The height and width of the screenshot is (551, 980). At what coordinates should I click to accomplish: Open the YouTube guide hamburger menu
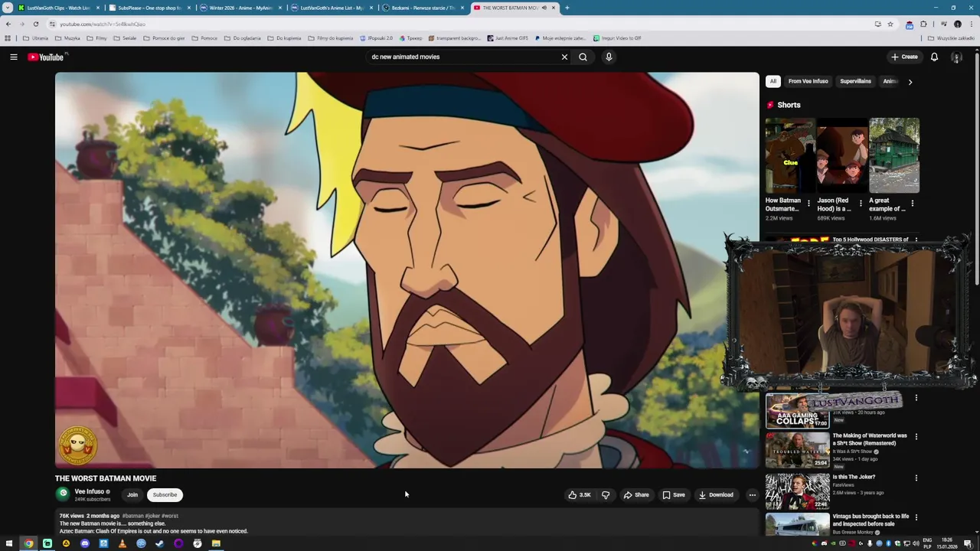point(13,57)
